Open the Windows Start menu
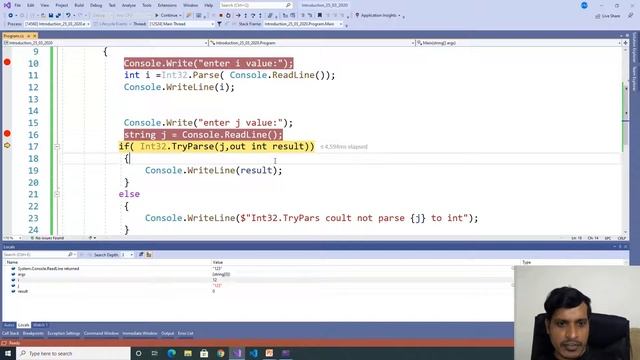Viewport: 640px width, 360px height. 7,353
